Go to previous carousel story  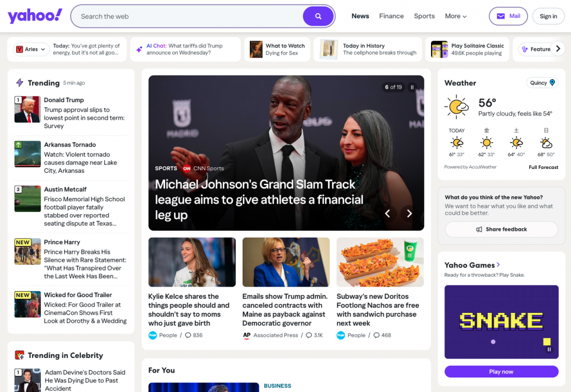click(x=388, y=214)
